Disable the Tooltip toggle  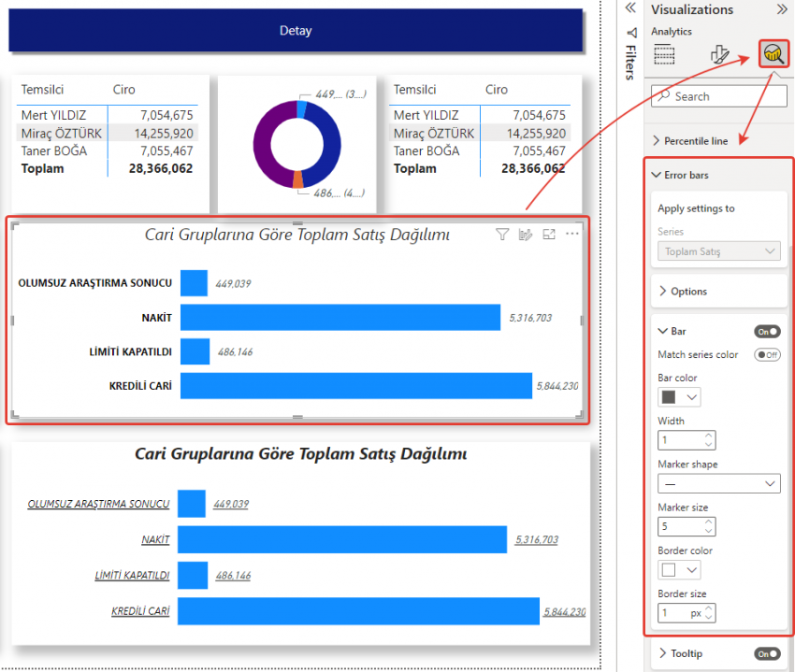[x=767, y=653]
